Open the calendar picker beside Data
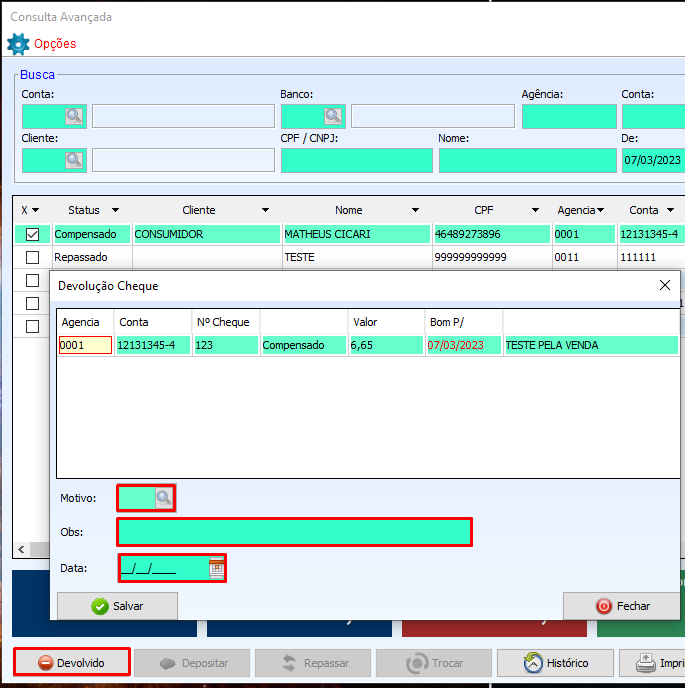The width and height of the screenshot is (685, 688). [x=216, y=568]
